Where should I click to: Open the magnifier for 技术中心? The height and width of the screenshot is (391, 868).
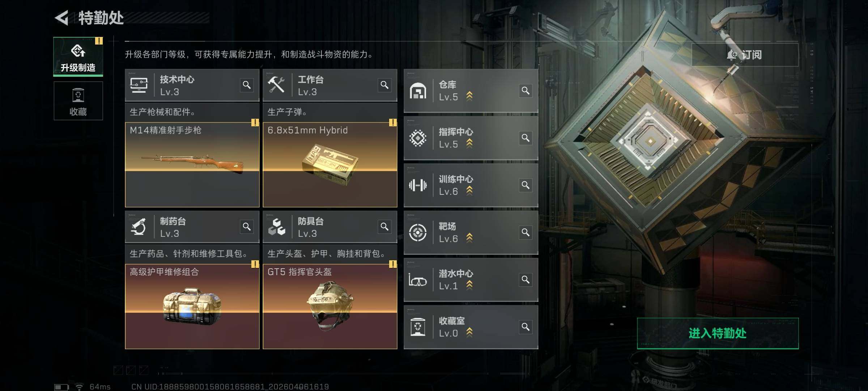[x=247, y=85]
